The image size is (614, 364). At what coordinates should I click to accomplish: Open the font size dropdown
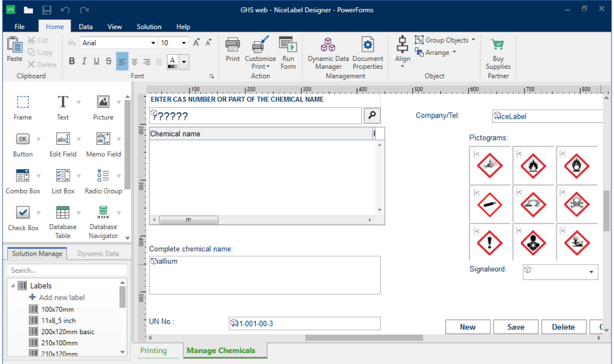tap(184, 43)
